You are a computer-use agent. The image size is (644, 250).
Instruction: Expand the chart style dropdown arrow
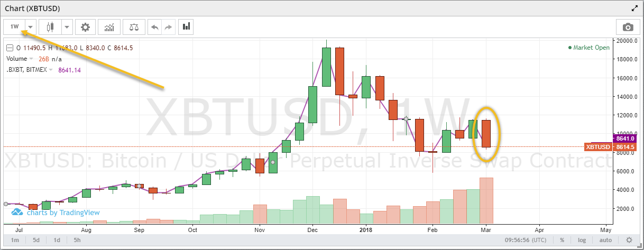(x=67, y=26)
